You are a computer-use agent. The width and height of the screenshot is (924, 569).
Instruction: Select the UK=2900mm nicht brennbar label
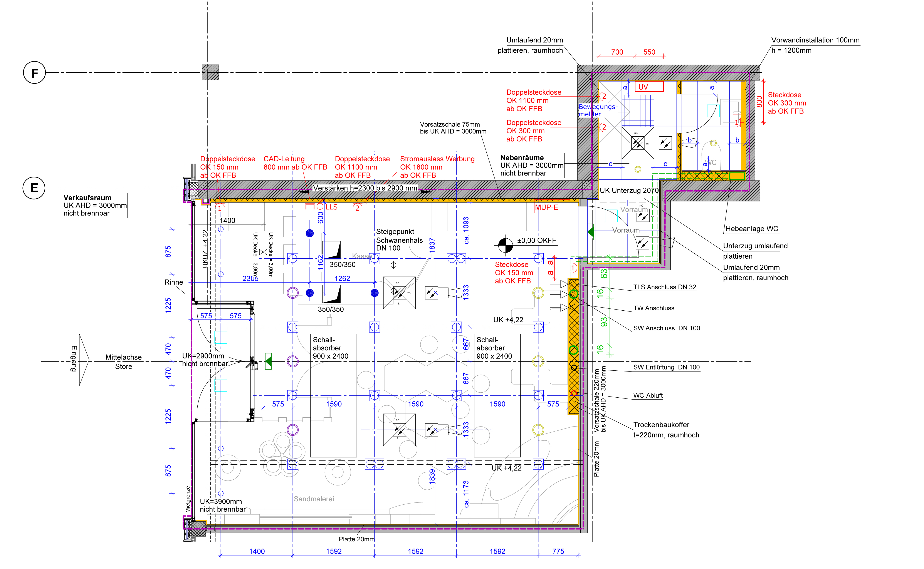[205, 360]
